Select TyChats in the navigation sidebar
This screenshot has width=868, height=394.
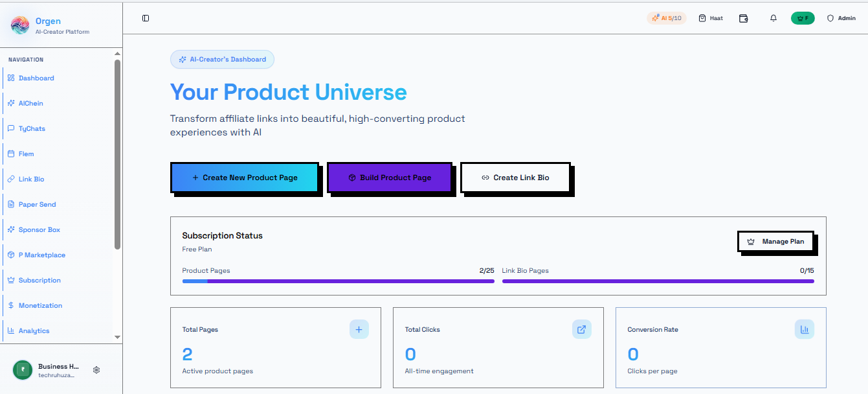[x=31, y=128]
